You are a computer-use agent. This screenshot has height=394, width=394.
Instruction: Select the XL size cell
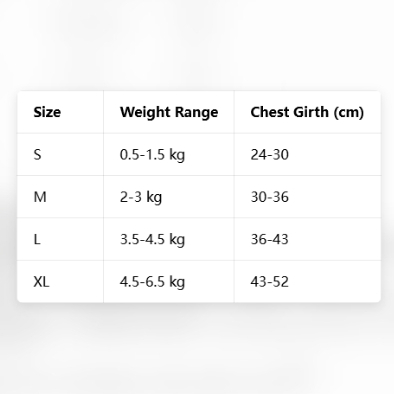60,282
